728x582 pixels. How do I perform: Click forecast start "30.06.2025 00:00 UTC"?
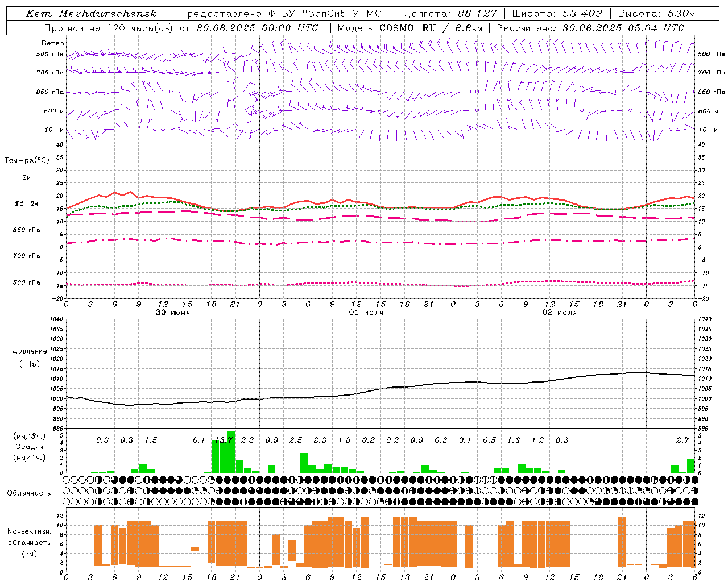pos(257,28)
